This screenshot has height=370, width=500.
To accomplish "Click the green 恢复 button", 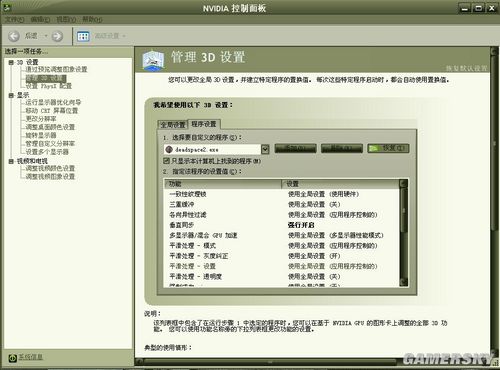I will tap(388, 148).
